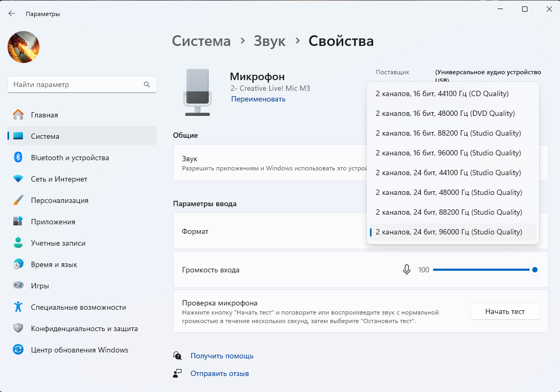Go to Сеть и Интернет

click(82, 179)
